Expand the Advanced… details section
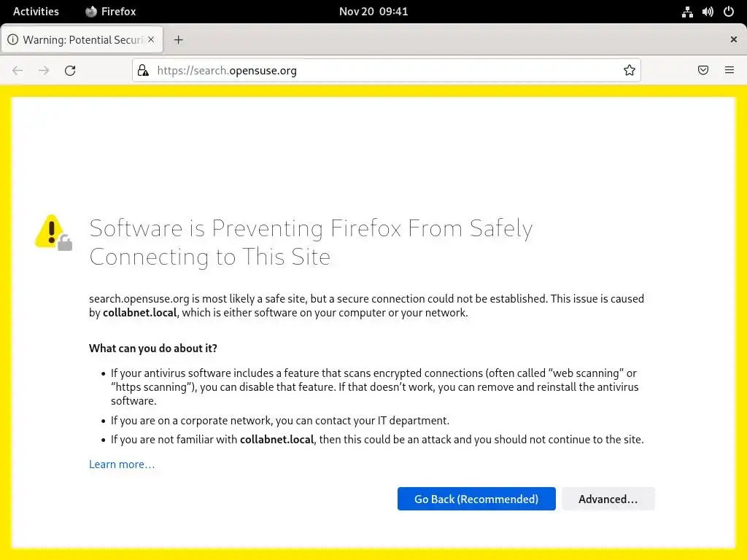 click(x=608, y=499)
